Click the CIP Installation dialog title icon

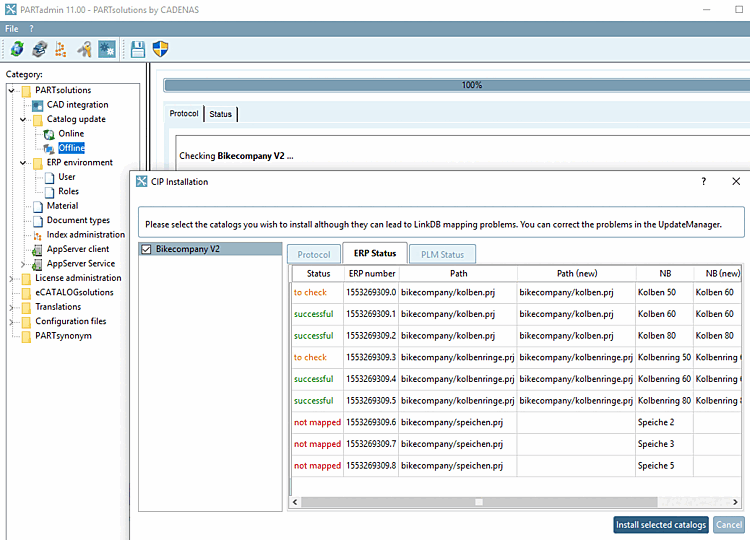142,181
